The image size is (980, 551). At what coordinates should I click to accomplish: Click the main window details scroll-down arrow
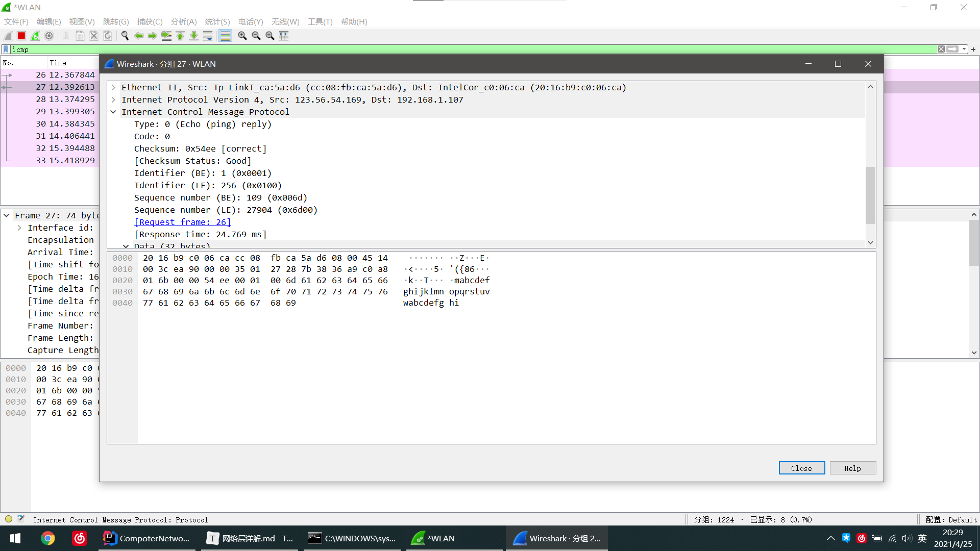[x=974, y=353]
